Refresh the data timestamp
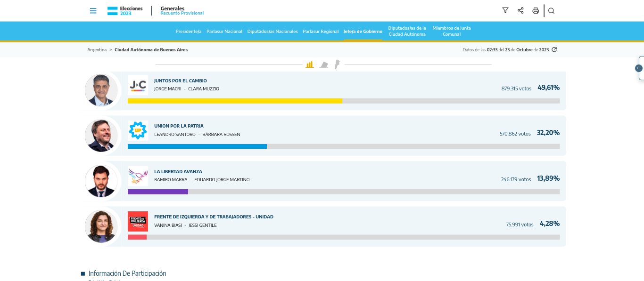The width and height of the screenshot is (644, 281). (554, 50)
